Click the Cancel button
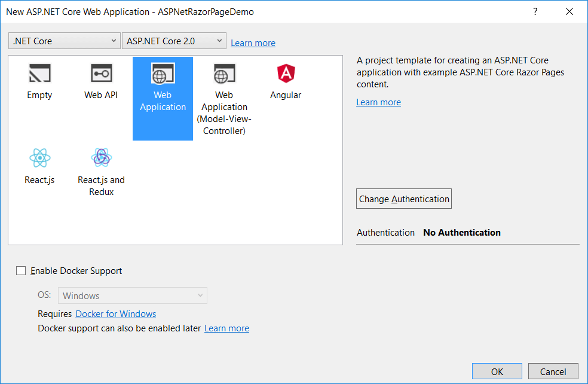Screen dimensions: 588x384 [x=553, y=371]
